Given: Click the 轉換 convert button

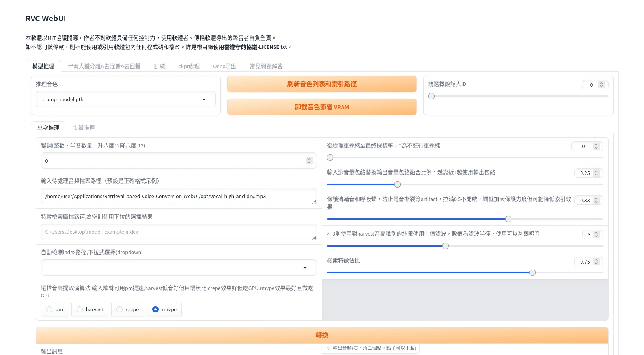Looking at the screenshot, I should click(x=321, y=335).
